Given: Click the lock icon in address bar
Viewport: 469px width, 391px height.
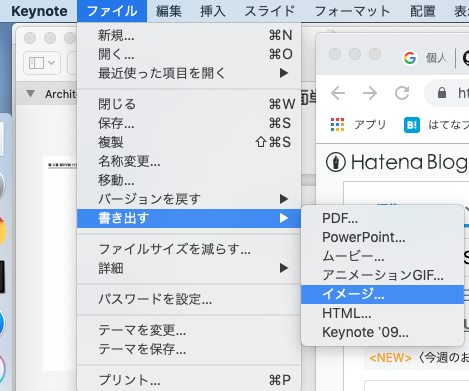Looking at the screenshot, I should (442, 93).
